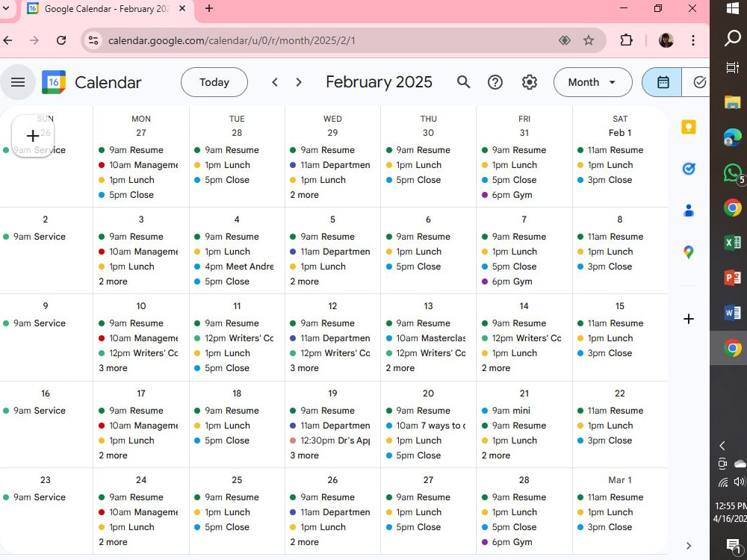This screenshot has height=560, width=747.
Task: Open Google Tasks side panel icon
Action: click(689, 169)
